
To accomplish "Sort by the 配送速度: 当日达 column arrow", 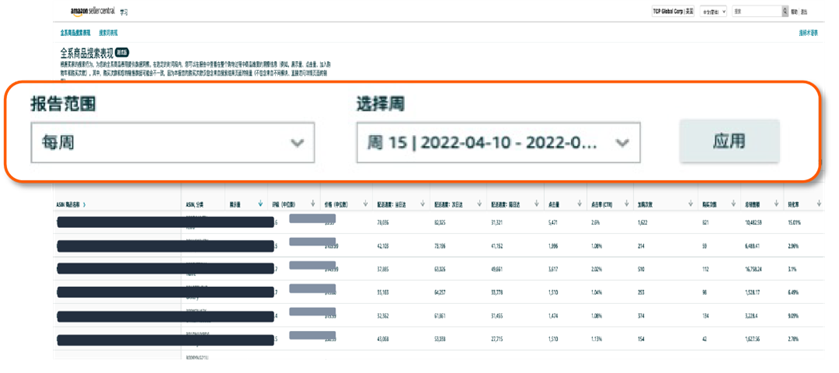I will pyautogui.click(x=422, y=203).
